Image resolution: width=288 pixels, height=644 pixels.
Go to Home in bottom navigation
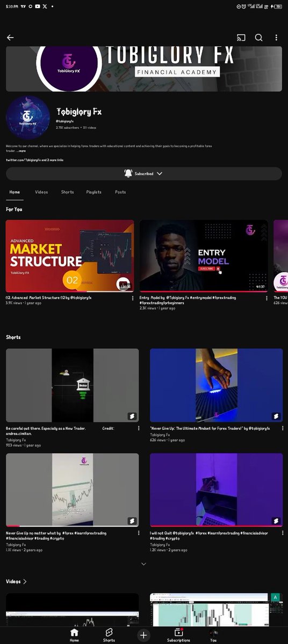[x=74, y=635]
